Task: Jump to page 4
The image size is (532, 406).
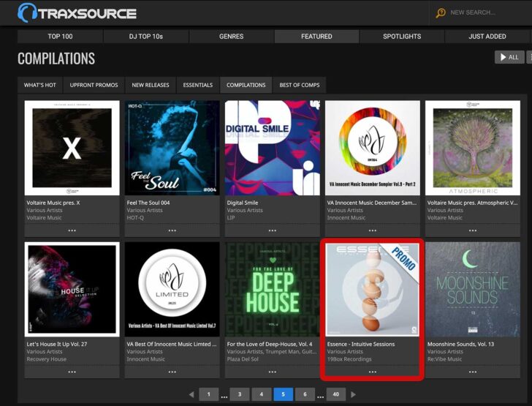Action: point(262,394)
